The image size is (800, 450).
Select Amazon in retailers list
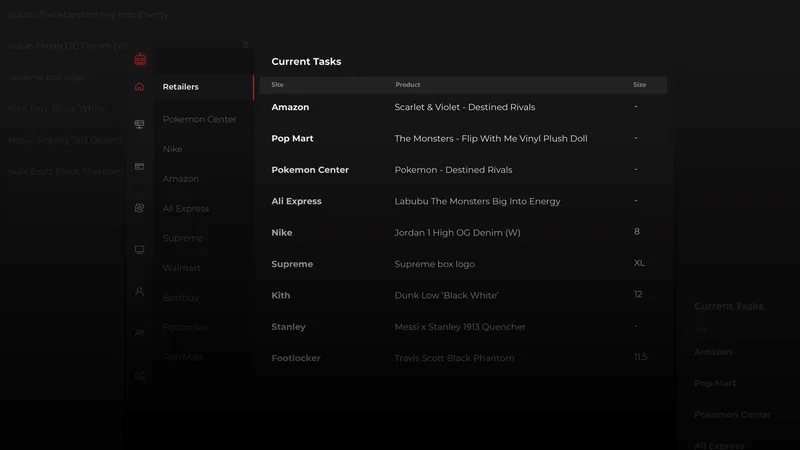[181, 179]
